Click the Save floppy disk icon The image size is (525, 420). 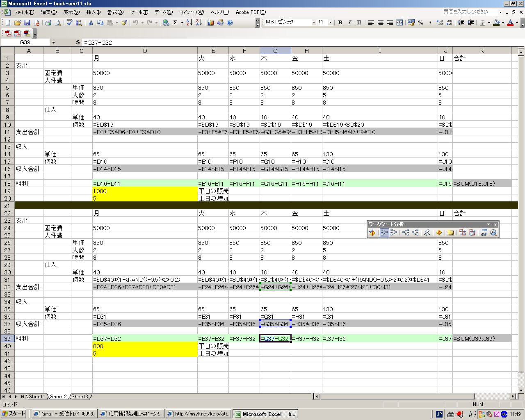[27, 23]
